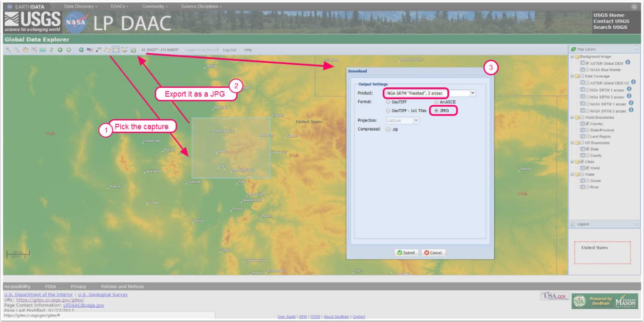This screenshot has height=322, width=644.
Task: Select the pan hand tool in toolbar
Action: coord(25,50)
